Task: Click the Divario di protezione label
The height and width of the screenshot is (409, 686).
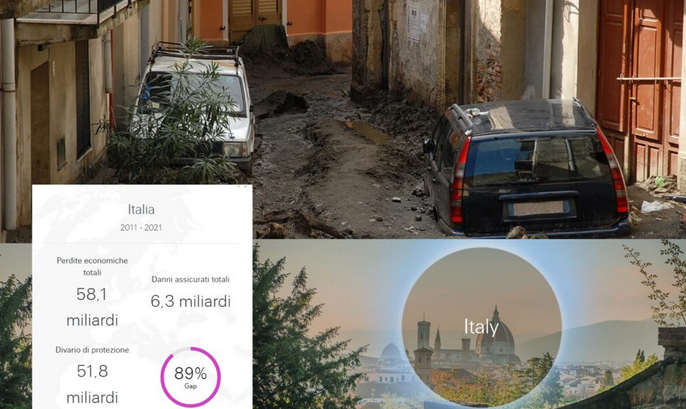Action: click(x=92, y=350)
